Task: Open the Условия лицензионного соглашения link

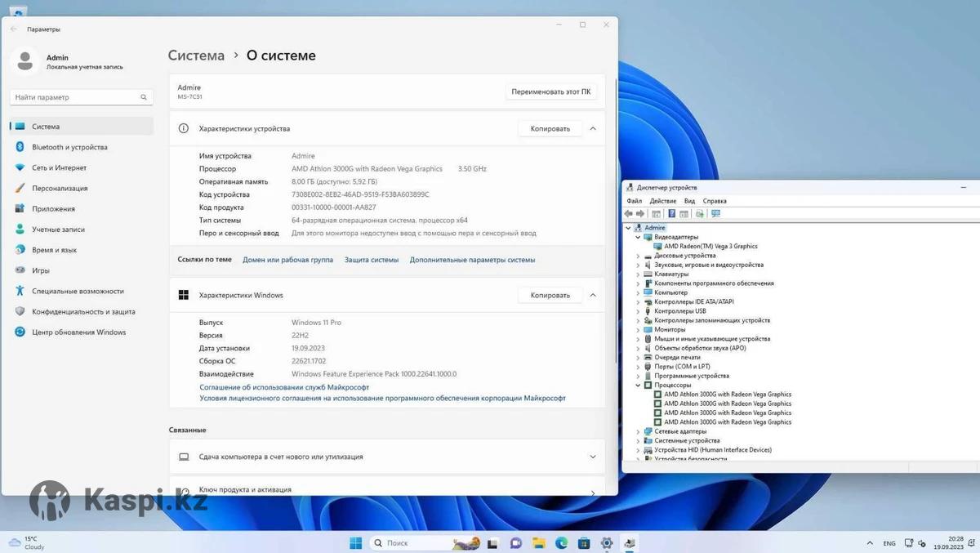Action: tap(383, 399)
